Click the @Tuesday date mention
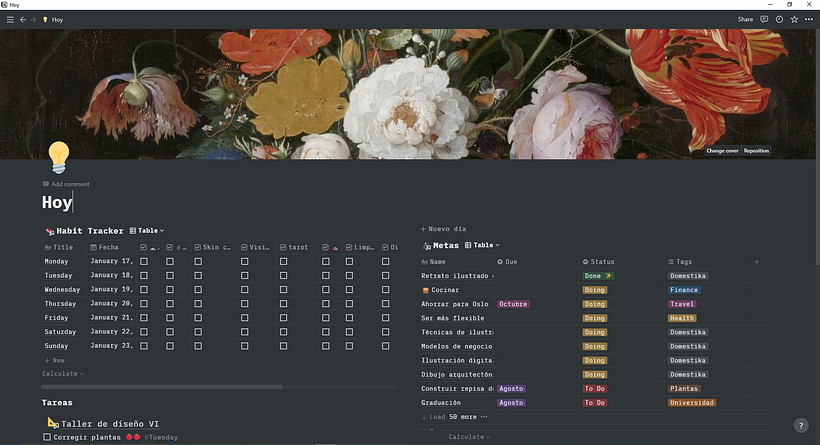 161,437
